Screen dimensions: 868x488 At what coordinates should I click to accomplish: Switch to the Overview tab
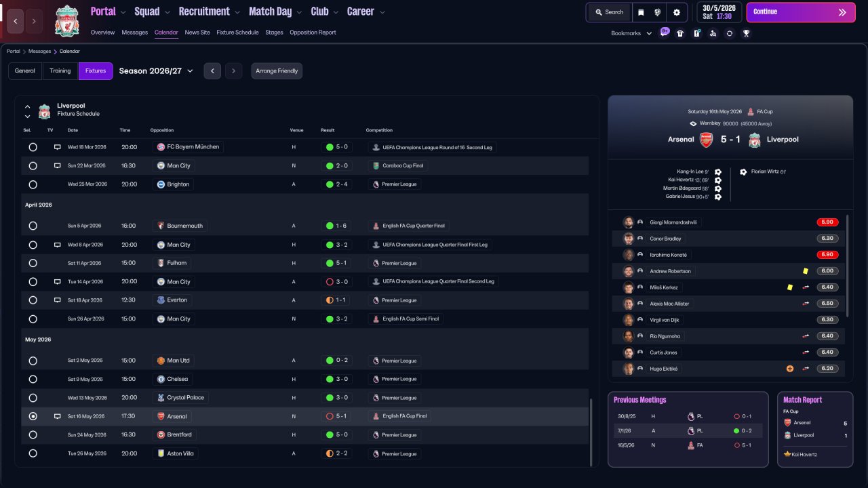click(x=102, y=33)
